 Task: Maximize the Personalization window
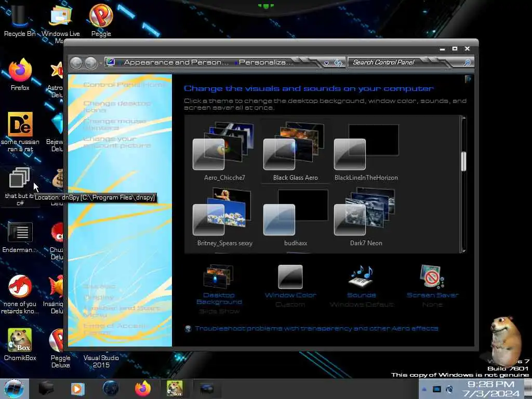coord(455,49)
